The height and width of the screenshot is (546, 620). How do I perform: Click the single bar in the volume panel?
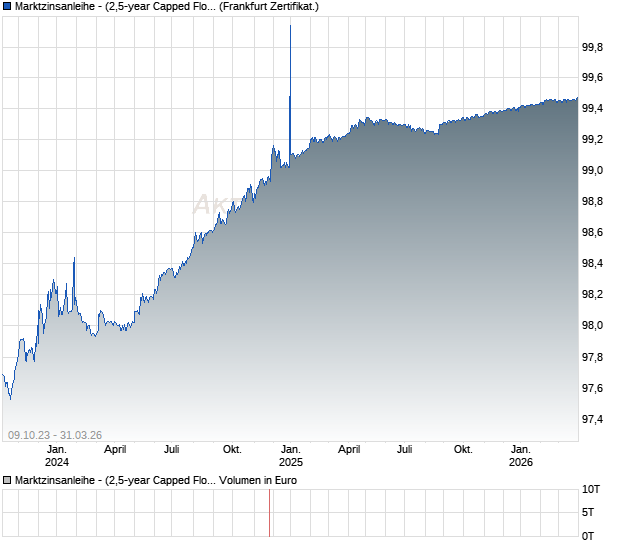270,513
